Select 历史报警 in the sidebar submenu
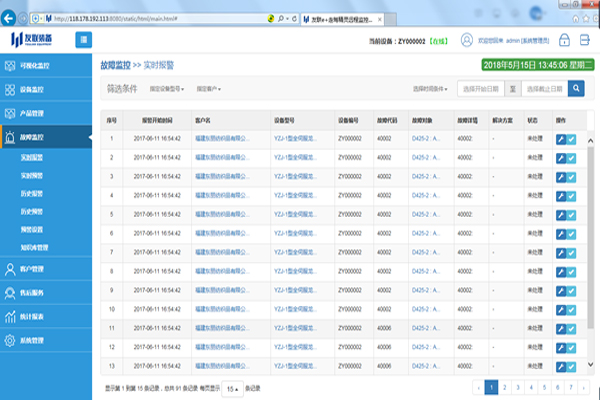This screenshot has width=600, height=400. click(x=34, y=194)
